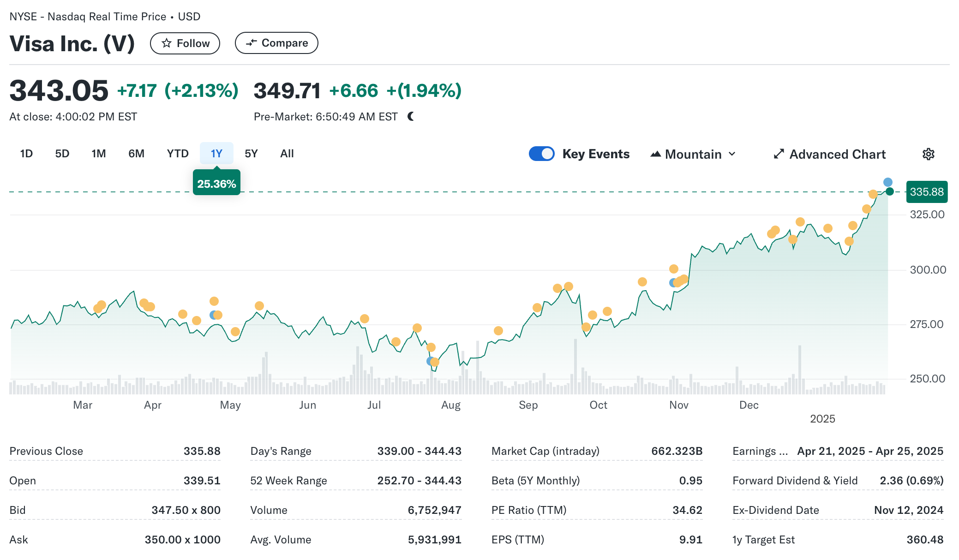Expand the Mountain chart type dropdown chevron

(x=732, y=154)
